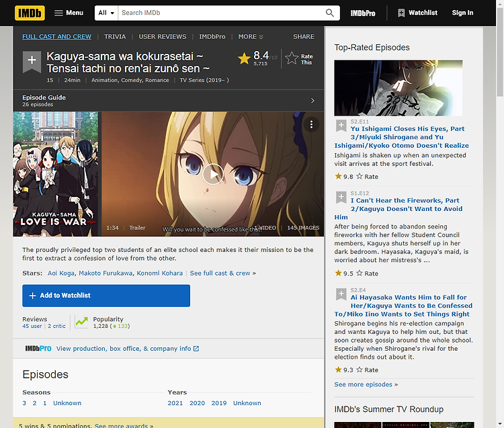
Task: Open the 2 critic reviews
Action: [x=56, y=326]
